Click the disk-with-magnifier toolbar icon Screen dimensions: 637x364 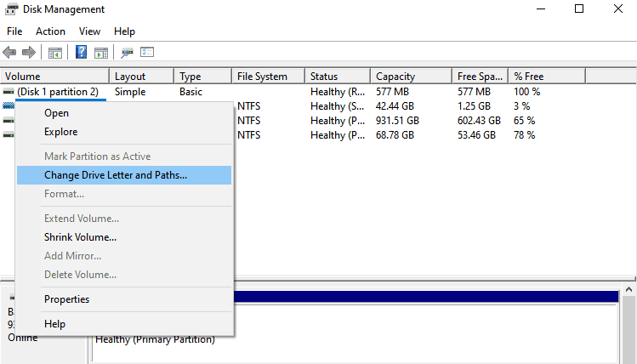pos(128,53)
